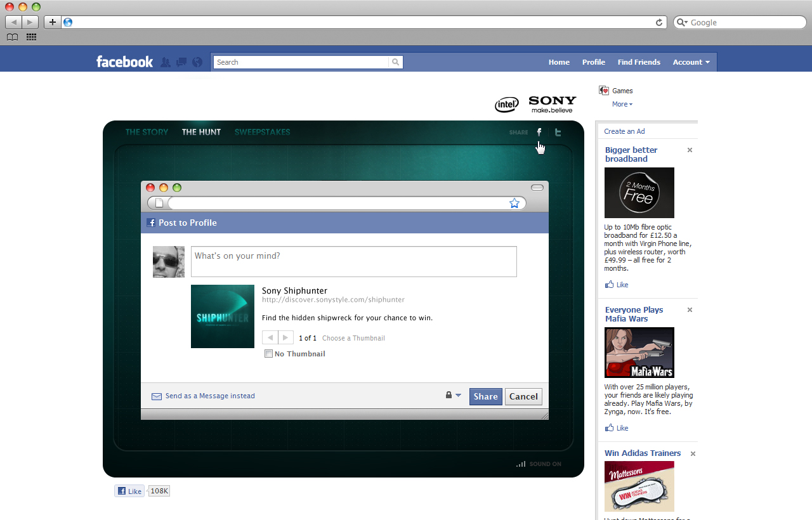This screenshot has width=812, height=520.
Task: Expand the More link under Games
Action: point(622,104)
